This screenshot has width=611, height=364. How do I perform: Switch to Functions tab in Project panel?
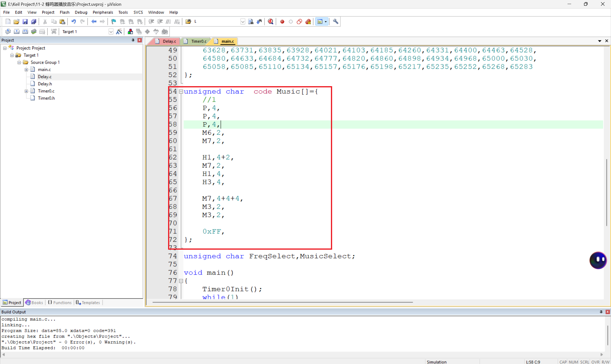click(60, 302)
